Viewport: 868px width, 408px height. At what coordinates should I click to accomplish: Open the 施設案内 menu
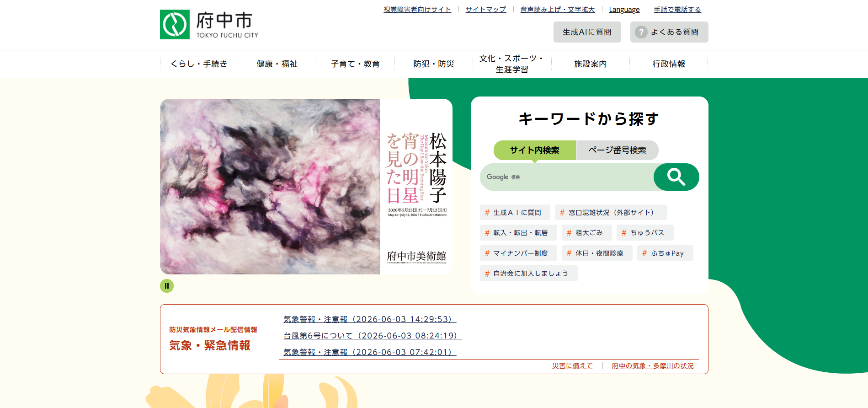click(590, 64)
